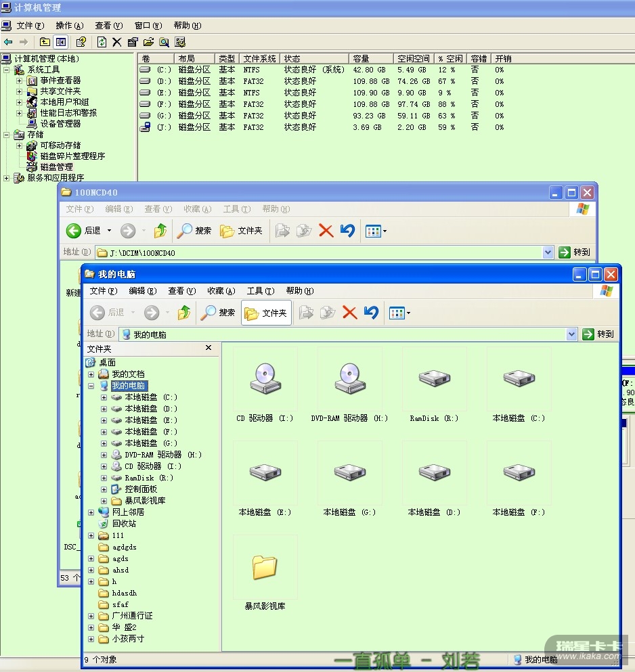Select 磁盘管理 in the Computer Management tree
The image size is (635, 672).
point(56,167)
